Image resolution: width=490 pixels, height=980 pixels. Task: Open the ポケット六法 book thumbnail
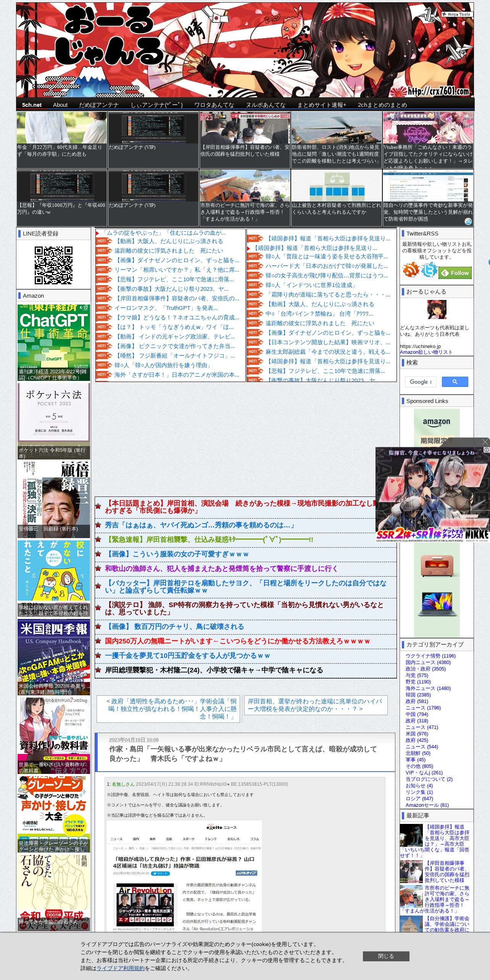coord(54,421)
